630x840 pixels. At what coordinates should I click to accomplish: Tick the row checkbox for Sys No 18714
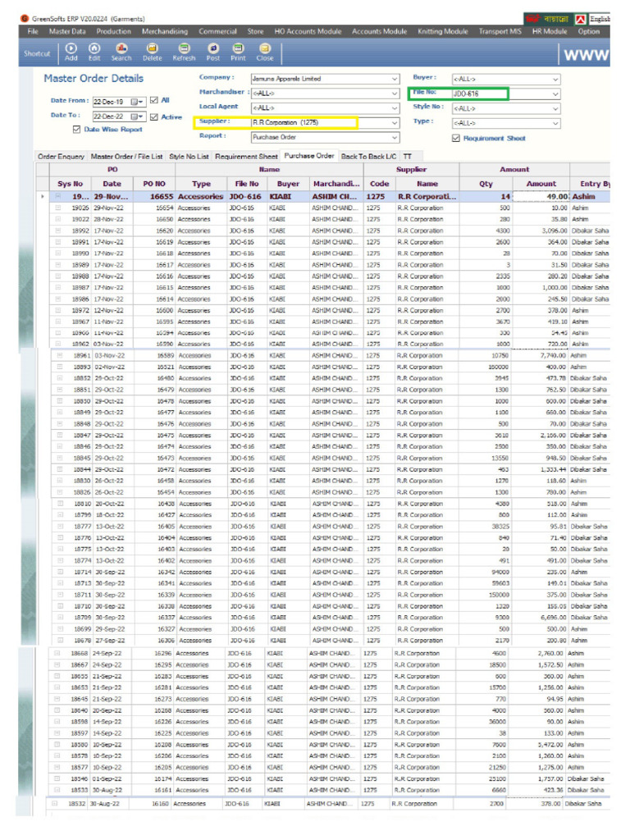click(61, 572)
